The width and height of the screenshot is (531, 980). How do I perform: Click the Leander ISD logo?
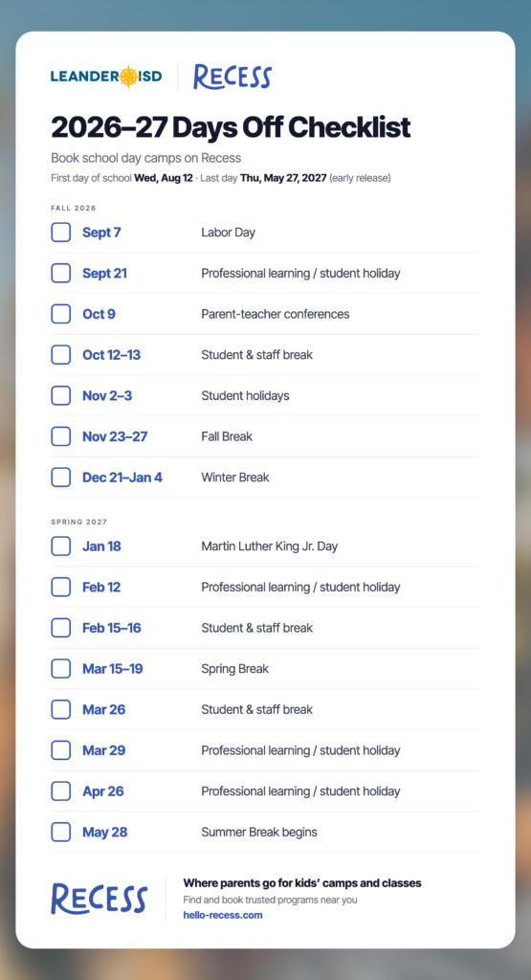coord(106,77)
